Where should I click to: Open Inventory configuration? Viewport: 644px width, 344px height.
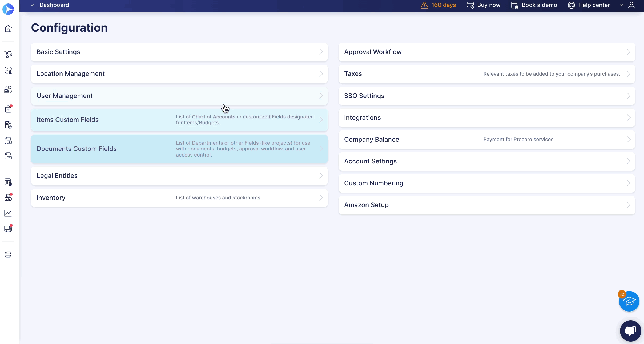pos(179,198)
